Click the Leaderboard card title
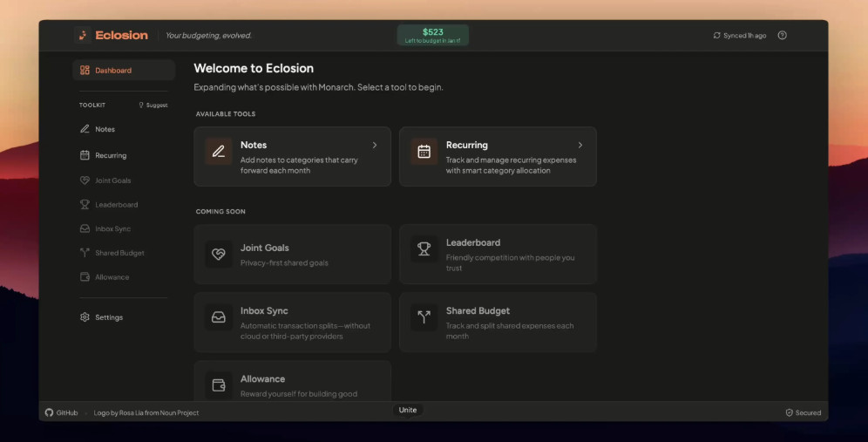868x442 pixels. [x=473, y=242]
